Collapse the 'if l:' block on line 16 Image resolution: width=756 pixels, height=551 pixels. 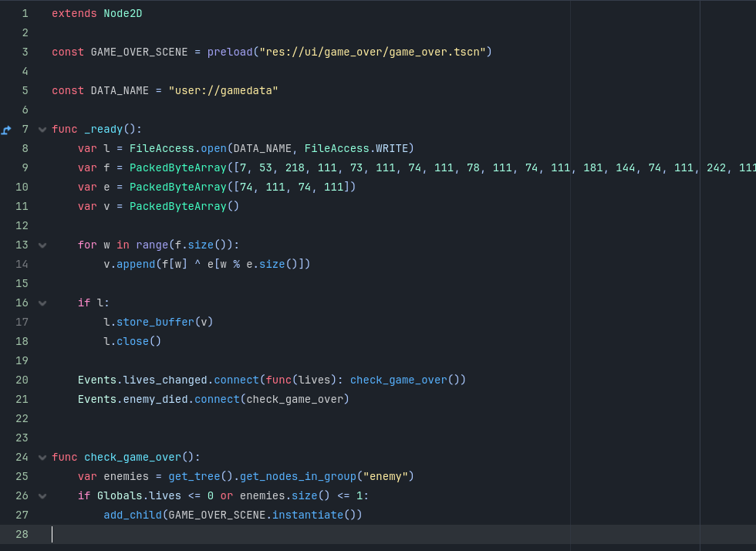click(42, 303)
